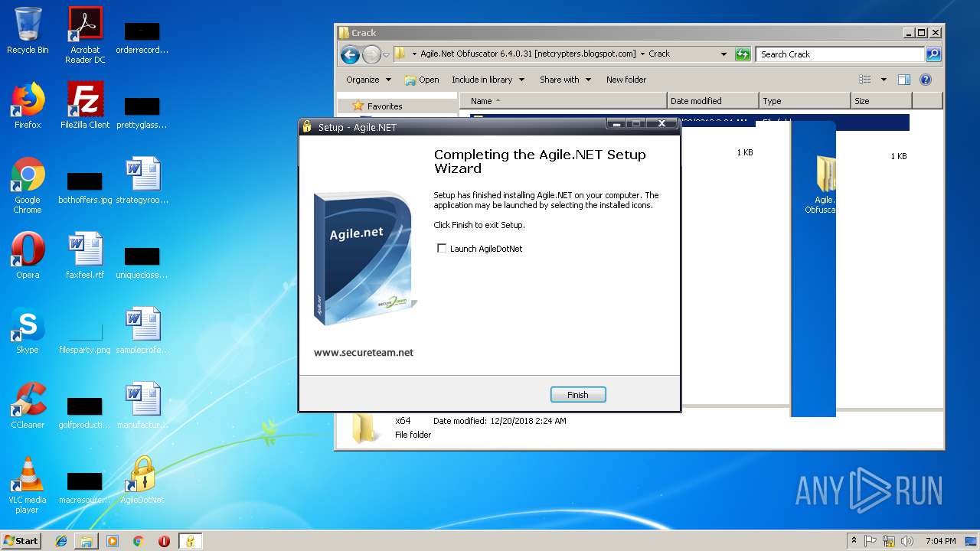The height and width of the screenshot is (551, 980).
Task: Launch Google Chrome desktop shortcut
Action: coord(28,186)
